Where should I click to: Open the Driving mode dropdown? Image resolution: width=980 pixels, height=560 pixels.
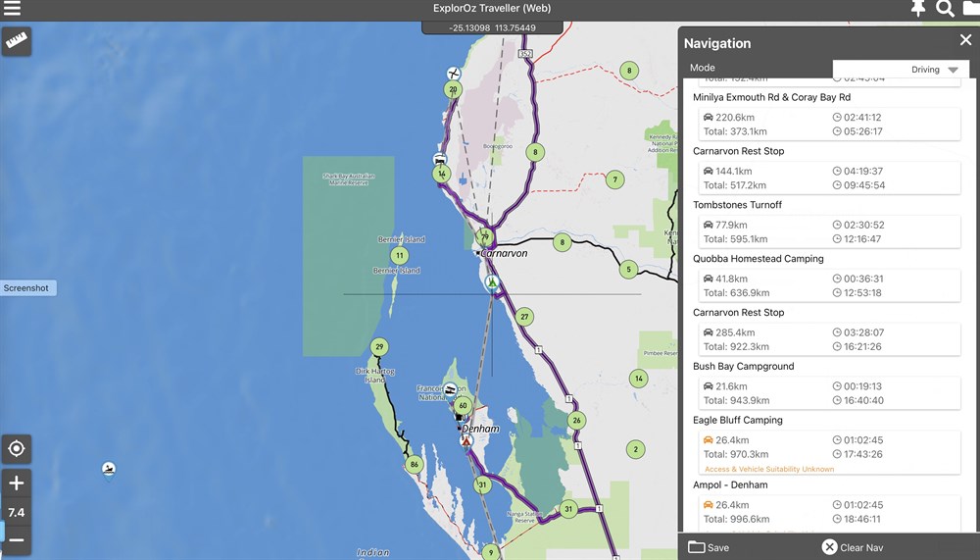(901, 70)
